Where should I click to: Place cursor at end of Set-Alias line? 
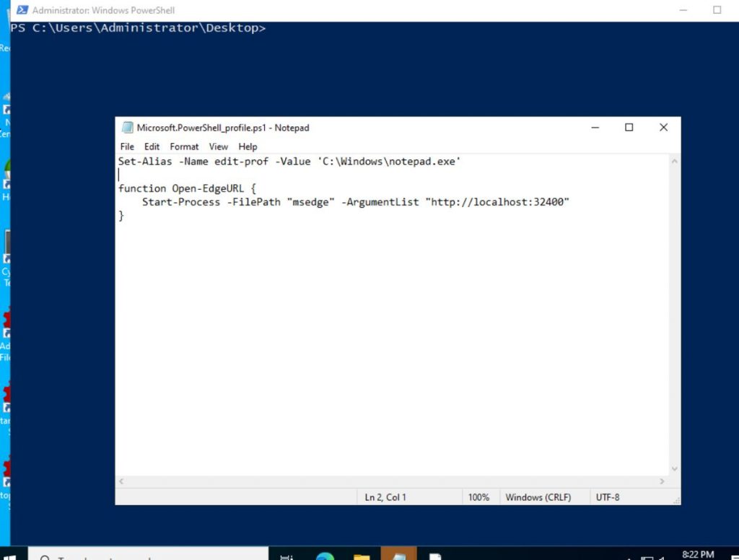[461, 162]
